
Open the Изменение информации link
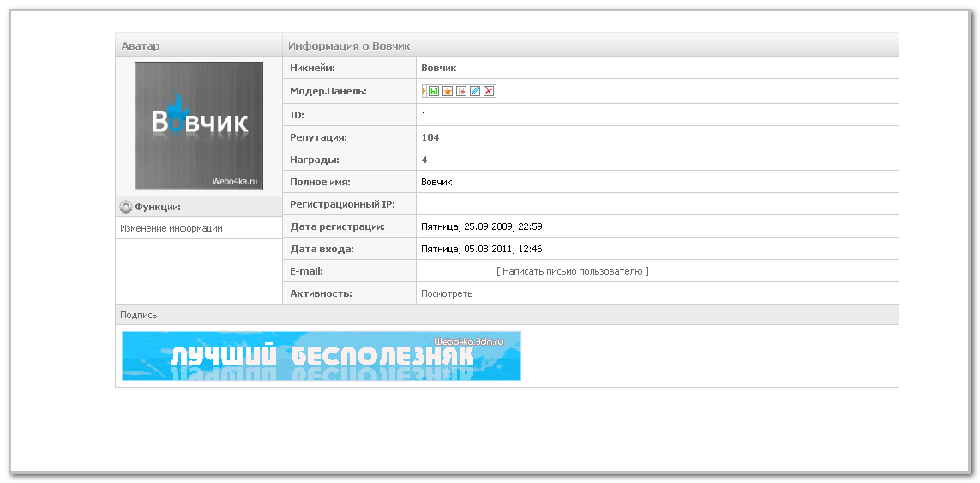pyautogui.click(x=171, y=228)
